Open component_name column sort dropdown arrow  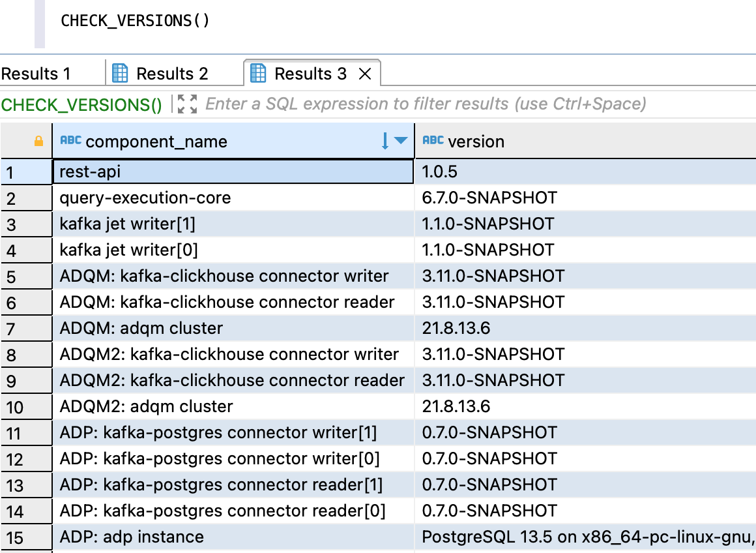[400, 141]
